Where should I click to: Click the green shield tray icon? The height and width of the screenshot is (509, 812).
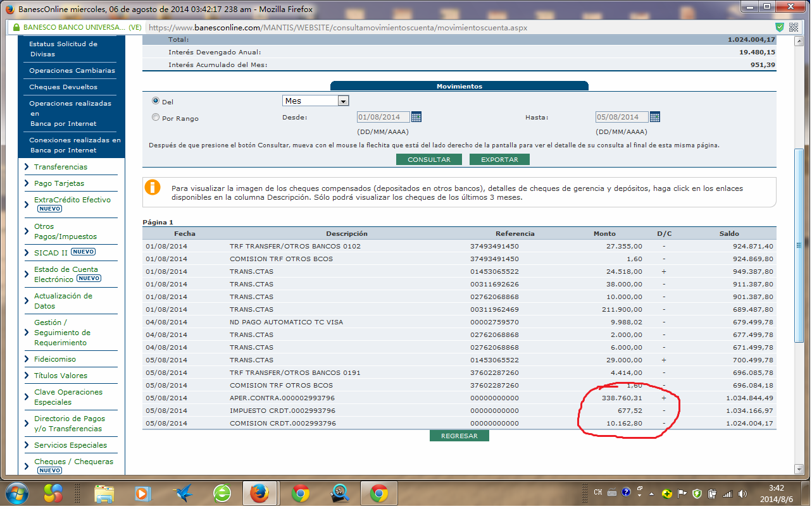click(x=697, y=493)
